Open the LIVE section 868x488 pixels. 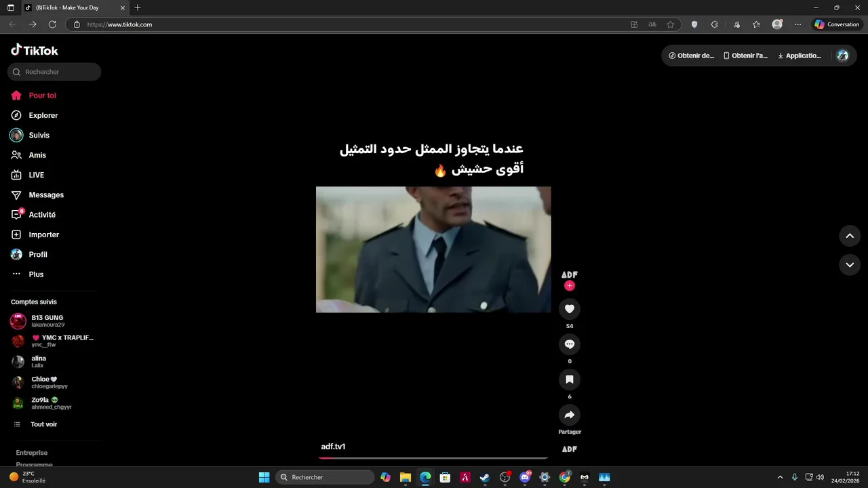point(36,175)
